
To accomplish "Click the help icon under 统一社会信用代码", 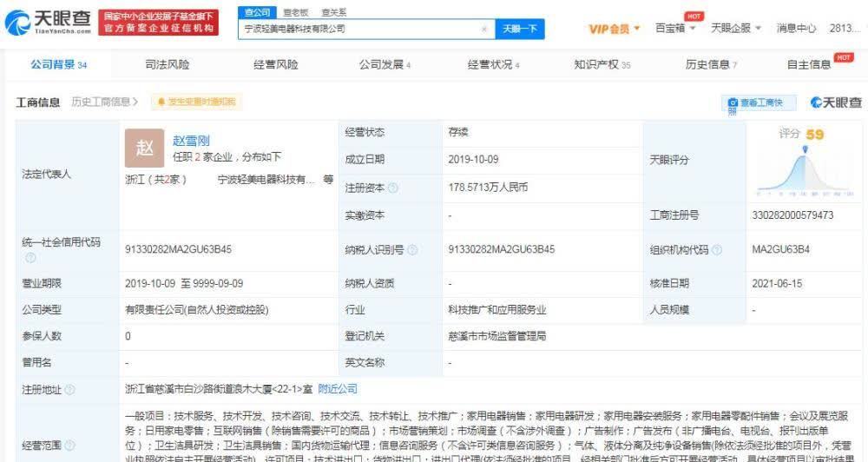I will point(30,258).
